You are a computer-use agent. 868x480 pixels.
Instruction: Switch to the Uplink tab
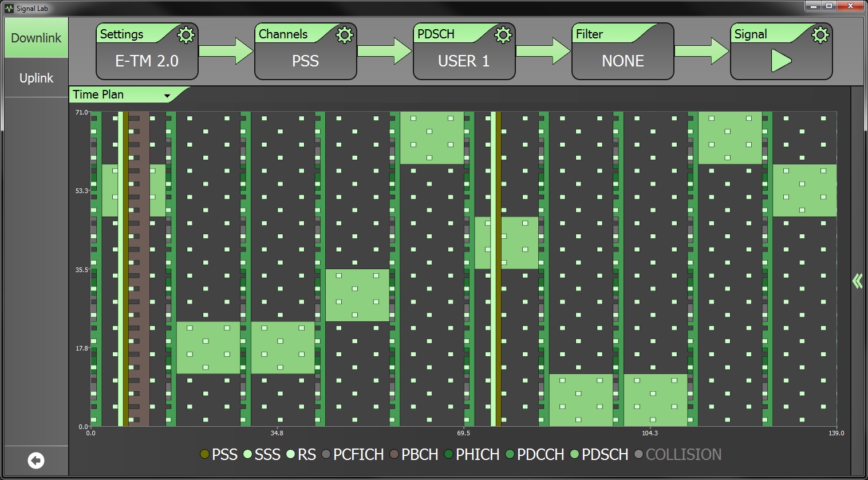coord(36,78)
